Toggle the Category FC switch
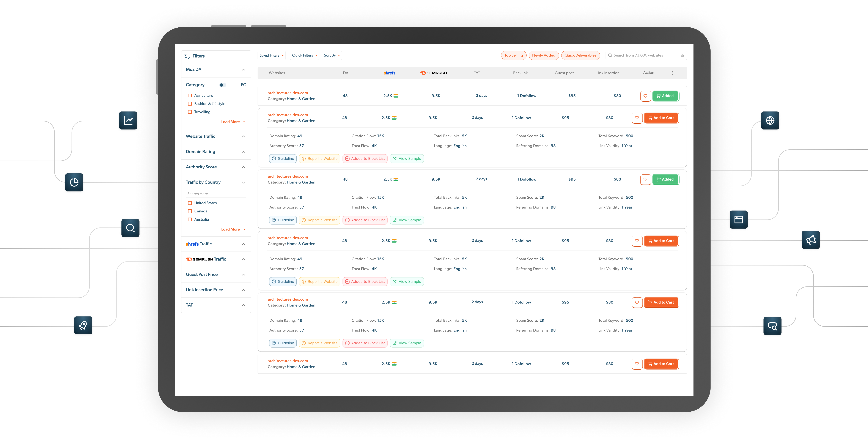 point(222,85)
